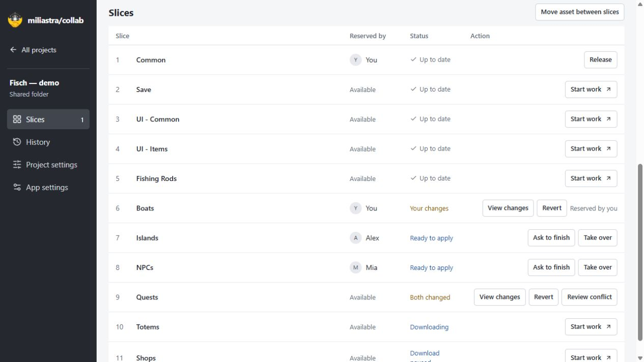The width and height of the screenshot is (644, 362).
Task: Start work on the Save slice
Action: point(591,89)
